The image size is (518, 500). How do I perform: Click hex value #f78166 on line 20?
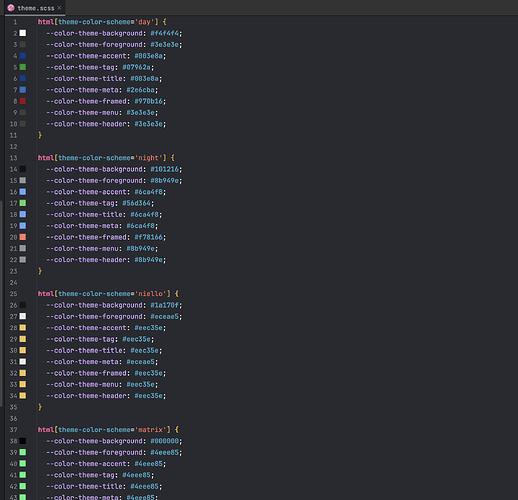click(x=148, y=237)
